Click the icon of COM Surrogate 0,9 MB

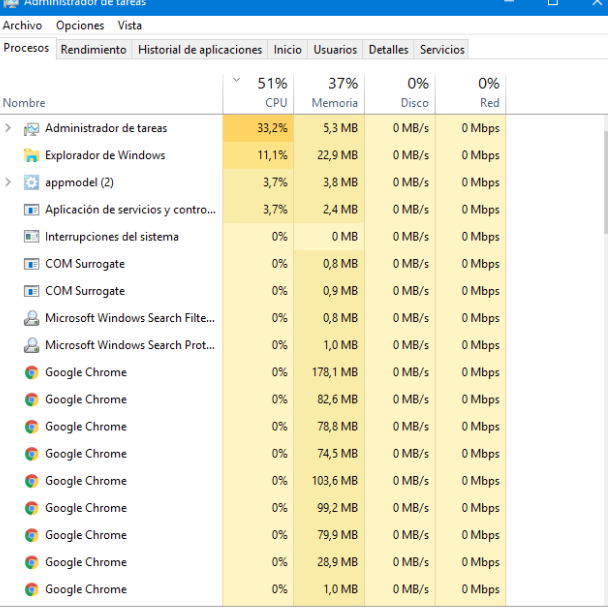(x=31, y=291)
